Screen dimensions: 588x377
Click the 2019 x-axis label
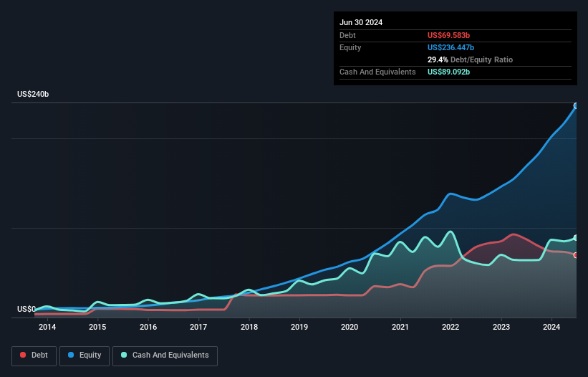299,327
